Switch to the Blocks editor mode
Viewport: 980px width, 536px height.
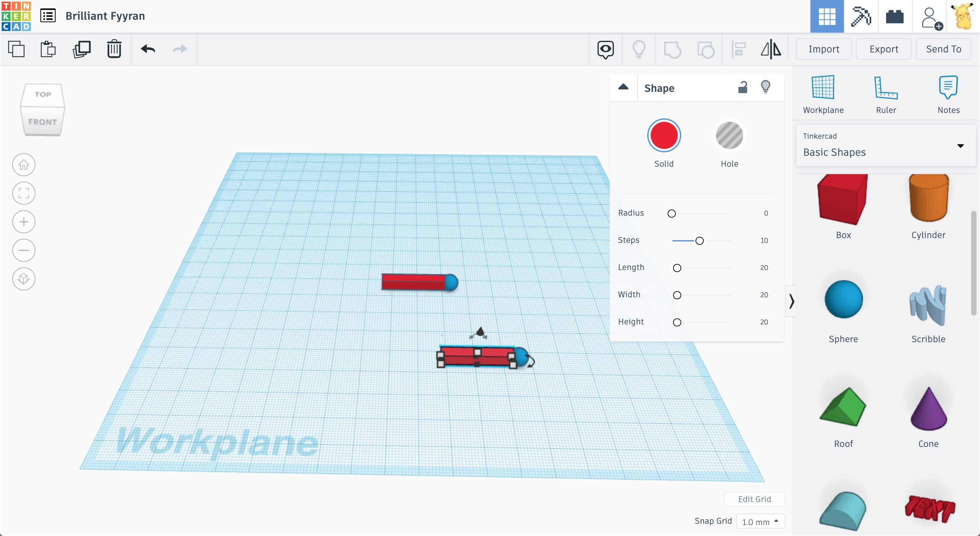pos(861,16)
